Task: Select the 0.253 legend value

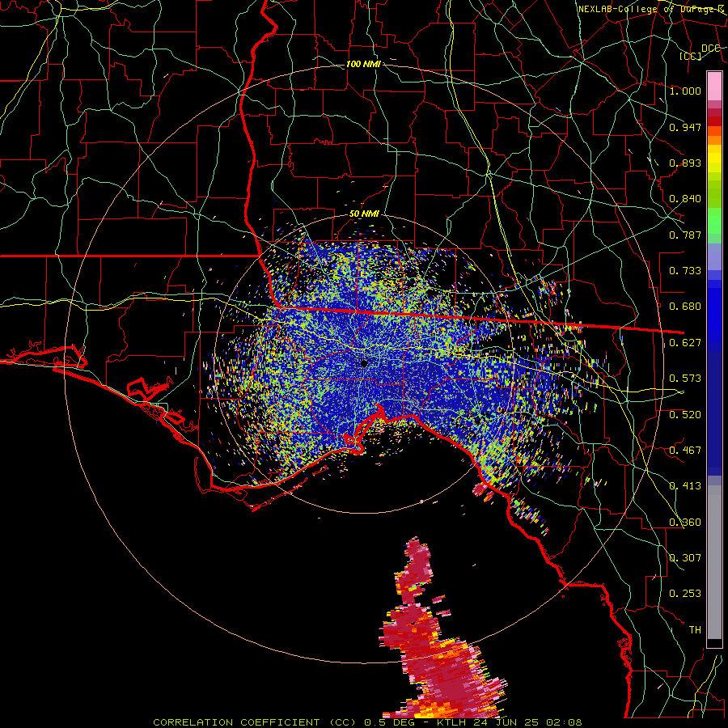Action: click(685, 594)
